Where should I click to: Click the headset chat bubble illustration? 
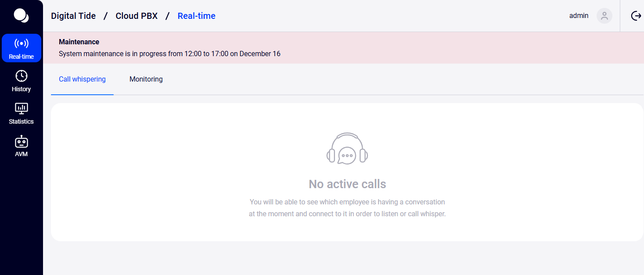click(347, 149)
